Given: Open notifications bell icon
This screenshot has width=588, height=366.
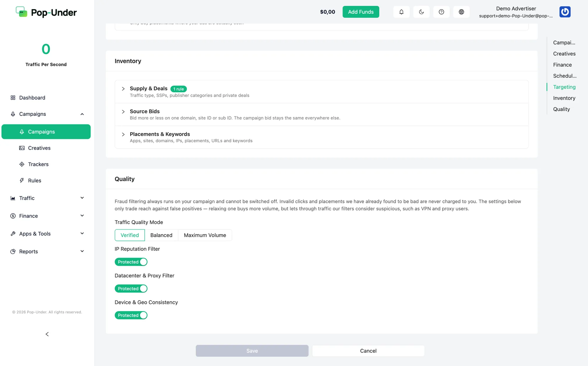Looking at the screenshot, I should tap(401, 12).
